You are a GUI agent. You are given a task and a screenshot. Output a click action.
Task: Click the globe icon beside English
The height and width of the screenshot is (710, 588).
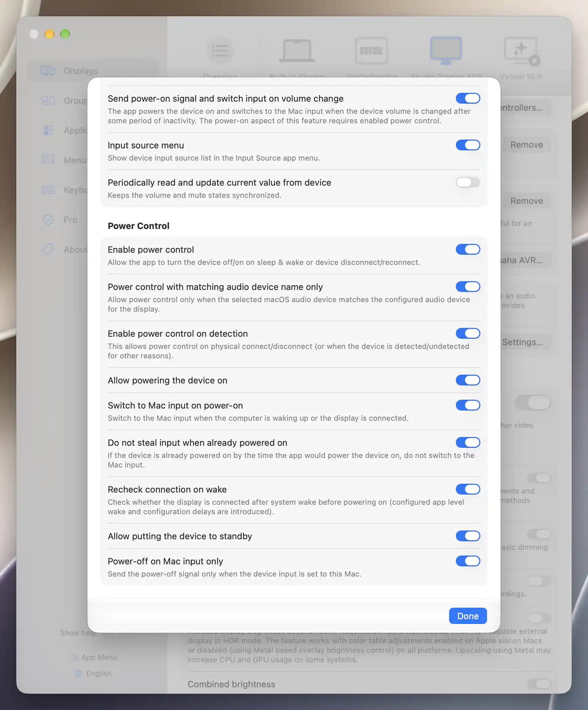tap(79, 674)
